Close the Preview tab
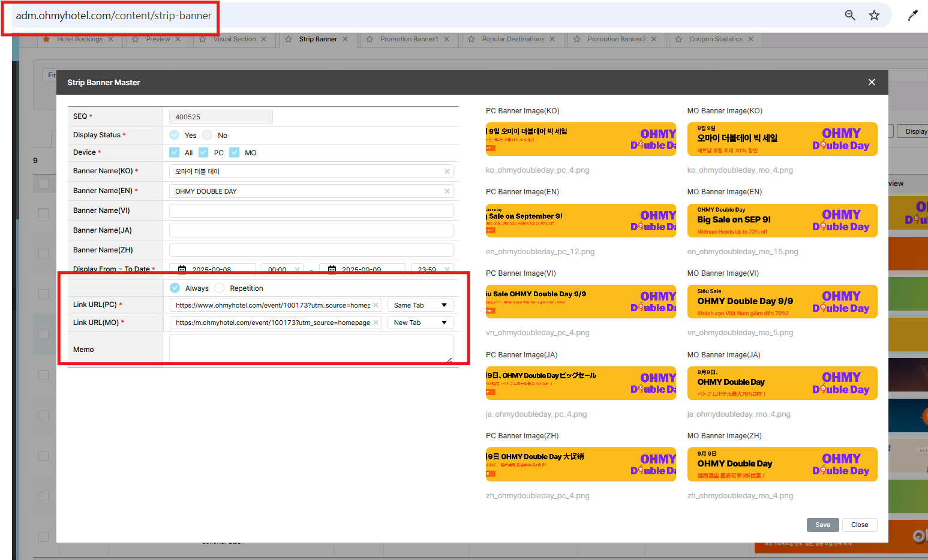This screenshot has height=560, width=928. (x=178, y=39)
